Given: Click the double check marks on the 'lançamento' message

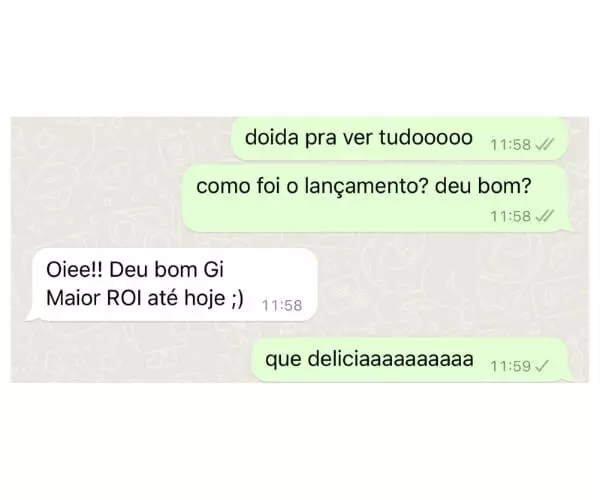Looking at the screenshot, I should point(544,216).
